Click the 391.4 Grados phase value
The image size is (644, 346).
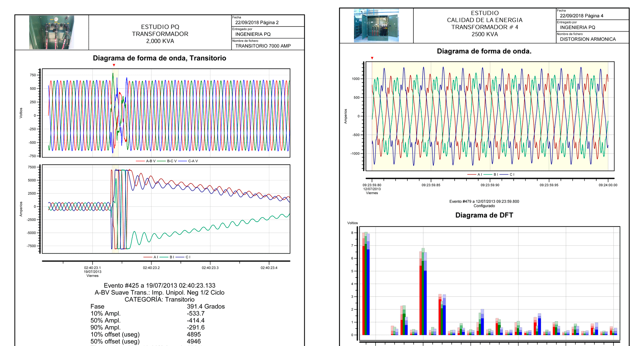pyautogui.click(x=206, y=306)
